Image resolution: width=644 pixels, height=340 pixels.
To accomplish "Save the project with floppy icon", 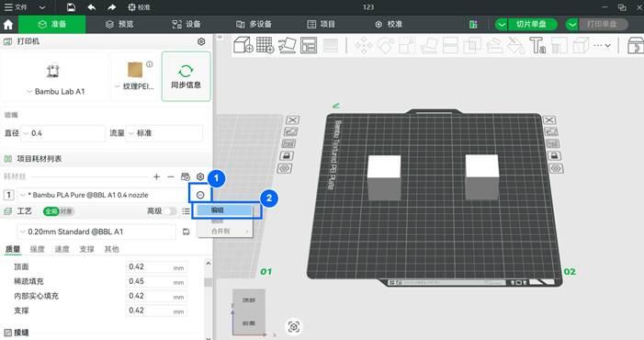I will pos(71,7).
